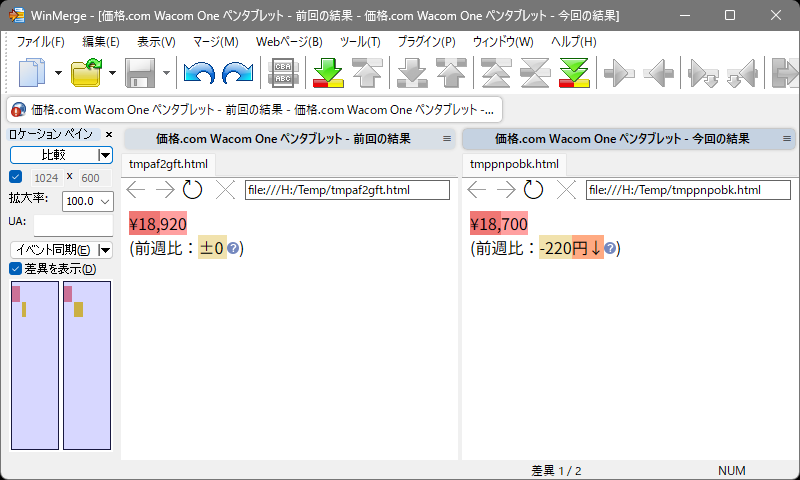
Task: Go to previous difference up arrow
Action: [367, 72]
